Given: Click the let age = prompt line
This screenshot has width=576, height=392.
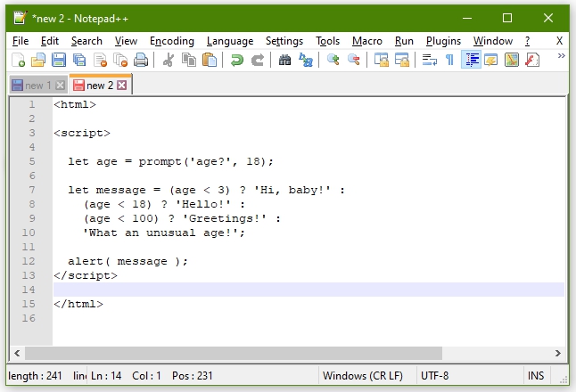Looking at the screenshot, I should 171,161.
